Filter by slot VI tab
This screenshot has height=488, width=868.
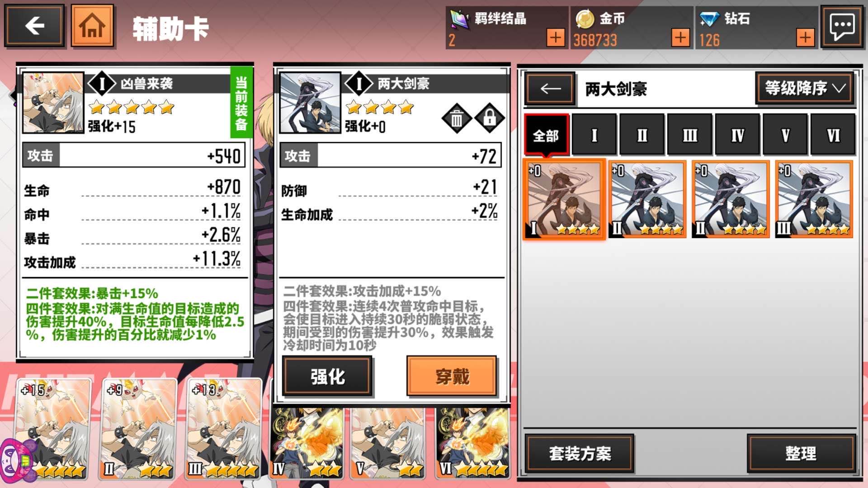(833, 135)
